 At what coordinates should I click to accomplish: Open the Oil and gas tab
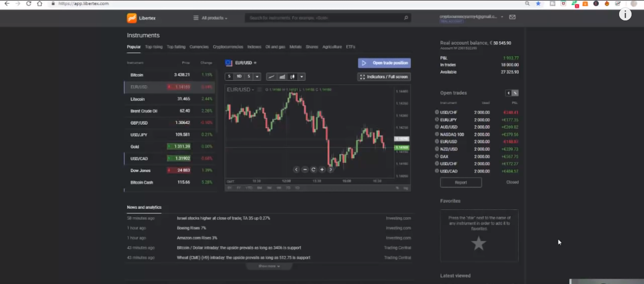point(275,47)
